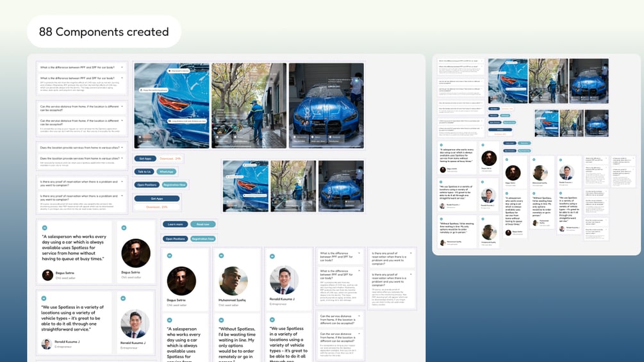Click quote icon on wide "We use Spotless" card
644x362 pixels.
click(44, 299)
